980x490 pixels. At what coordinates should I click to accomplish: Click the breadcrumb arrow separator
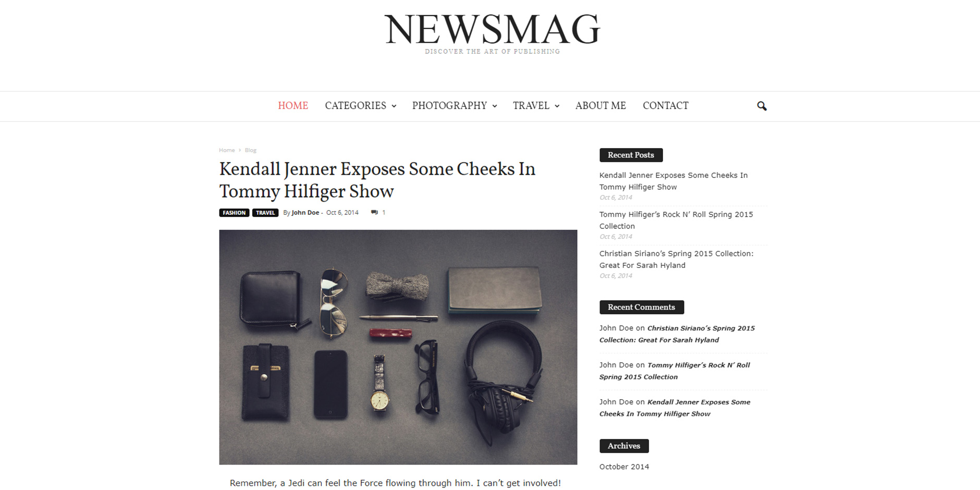[240, 150]
